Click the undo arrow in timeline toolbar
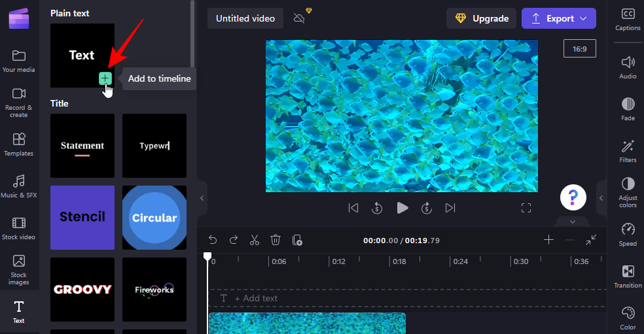Screen dimensions: 644x334 pyautogui.click(x=213, y=240)
